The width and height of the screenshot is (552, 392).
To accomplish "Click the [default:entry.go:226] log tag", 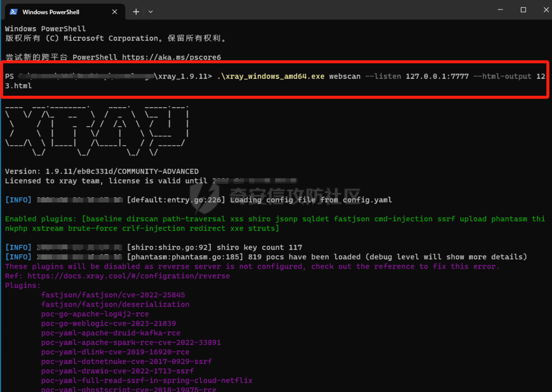I will click(176, 200).
